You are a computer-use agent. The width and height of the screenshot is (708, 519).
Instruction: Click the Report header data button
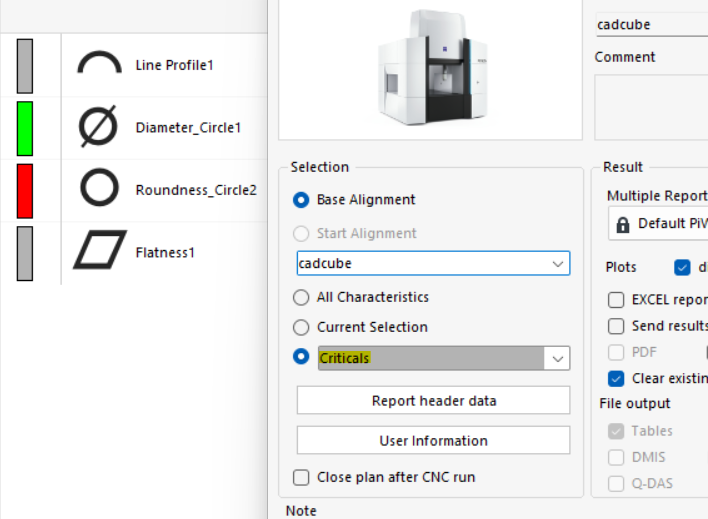(433, 401)
